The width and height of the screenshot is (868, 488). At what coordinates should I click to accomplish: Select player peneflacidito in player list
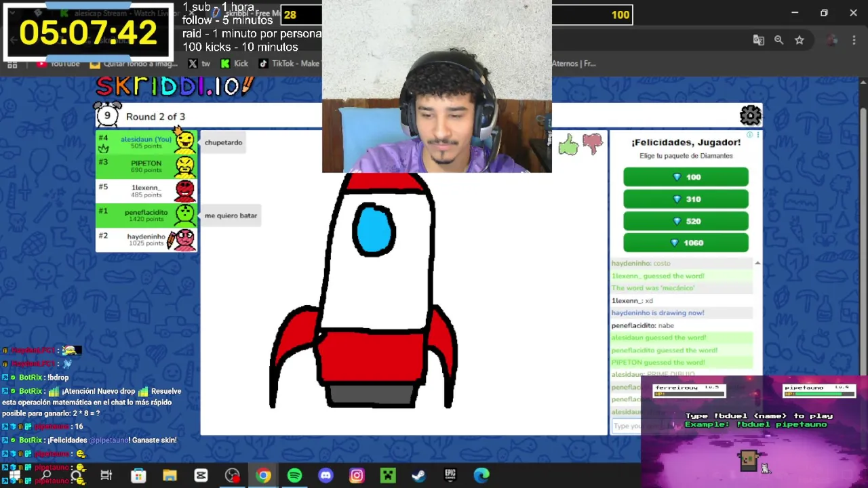tap(146, 216)
